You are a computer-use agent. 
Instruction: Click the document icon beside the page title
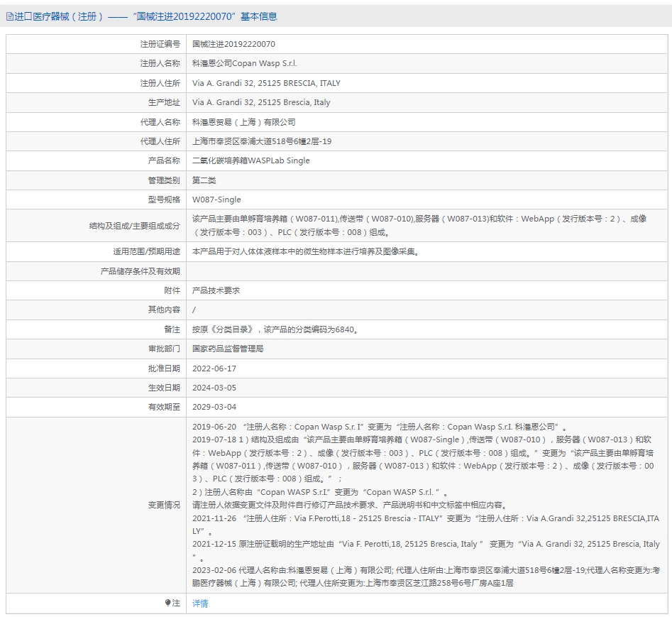pos(9,17)
